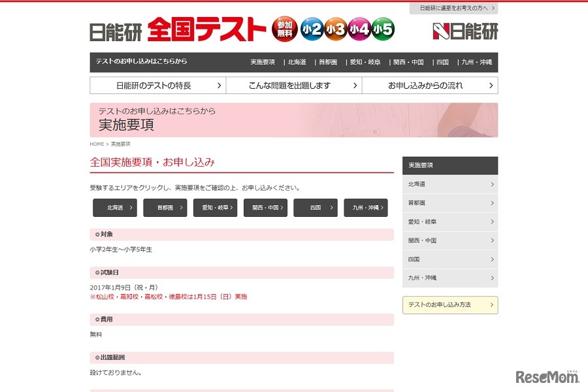Image resolution: width=588 pixels, height=392 pixels.
Task: Open こんな問題を出題します tab
Action: point(293,86)
